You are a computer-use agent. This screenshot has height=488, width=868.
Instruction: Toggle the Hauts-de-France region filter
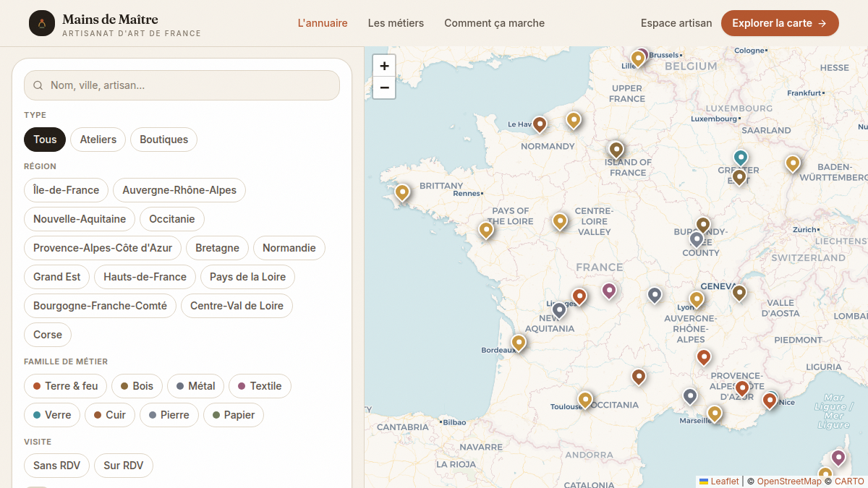(145, 277)
